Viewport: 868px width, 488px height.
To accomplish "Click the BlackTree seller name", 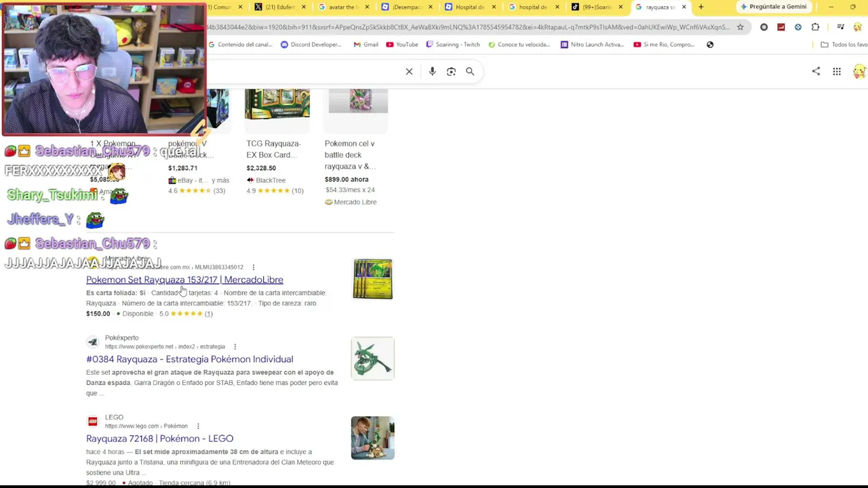I will tap(271, 180).
